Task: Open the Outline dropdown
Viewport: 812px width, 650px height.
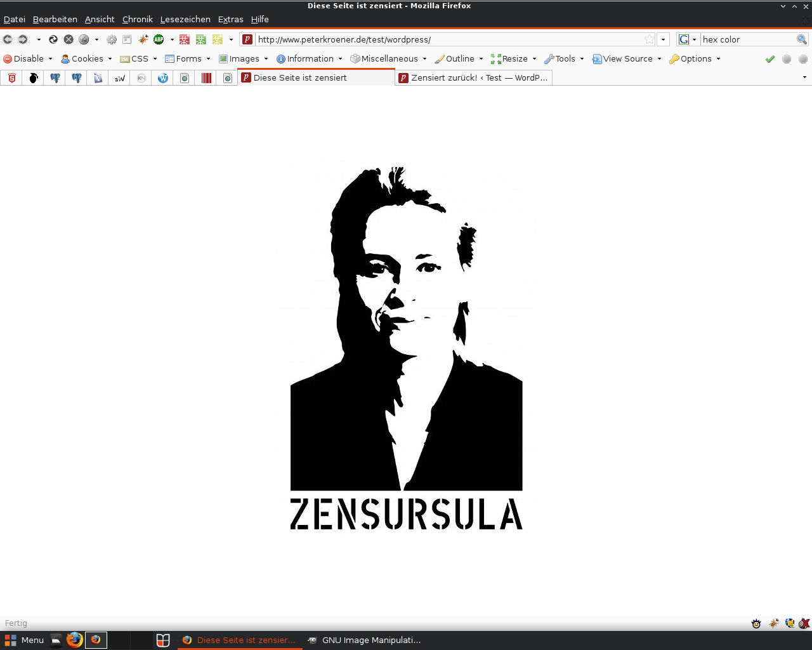Action: click(x=459, y=59)
